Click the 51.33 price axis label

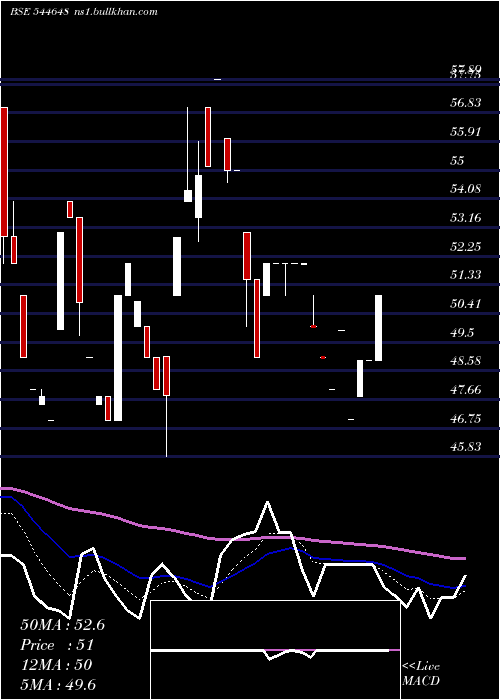click(466, 275)
